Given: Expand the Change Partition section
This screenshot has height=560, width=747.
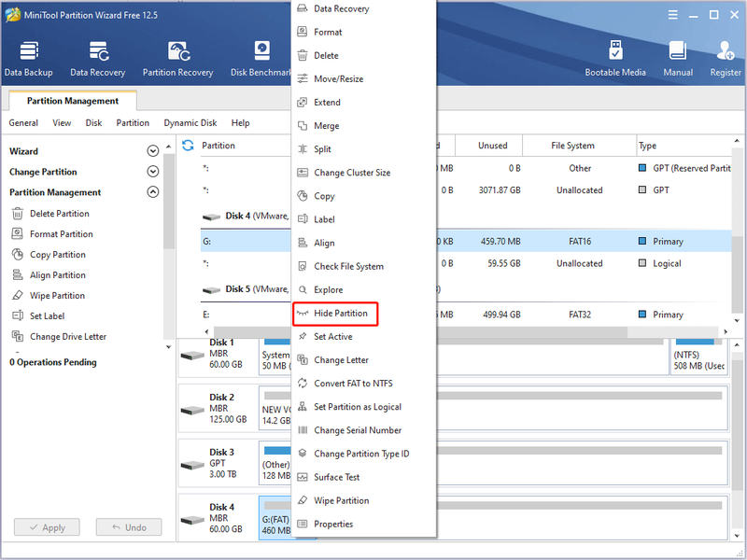Looking at the screenshot, I should [x=152, y=172].
